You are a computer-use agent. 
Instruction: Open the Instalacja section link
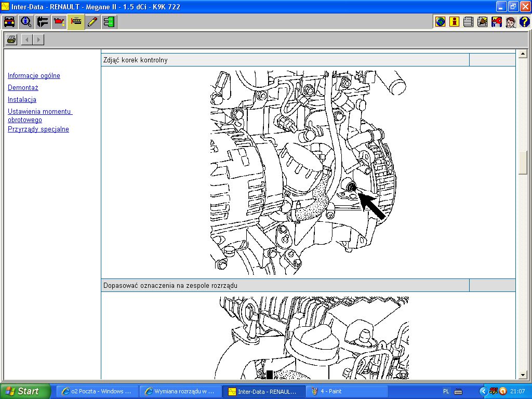click(x=22, y=99)
